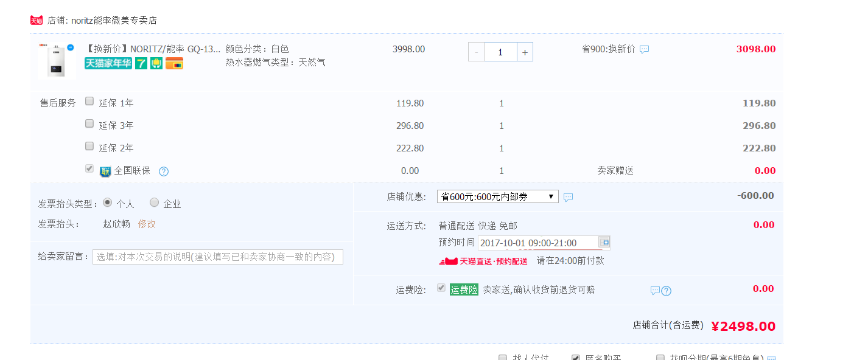
Task: Click the 修改 invoice title link
Action: (147, 224)
